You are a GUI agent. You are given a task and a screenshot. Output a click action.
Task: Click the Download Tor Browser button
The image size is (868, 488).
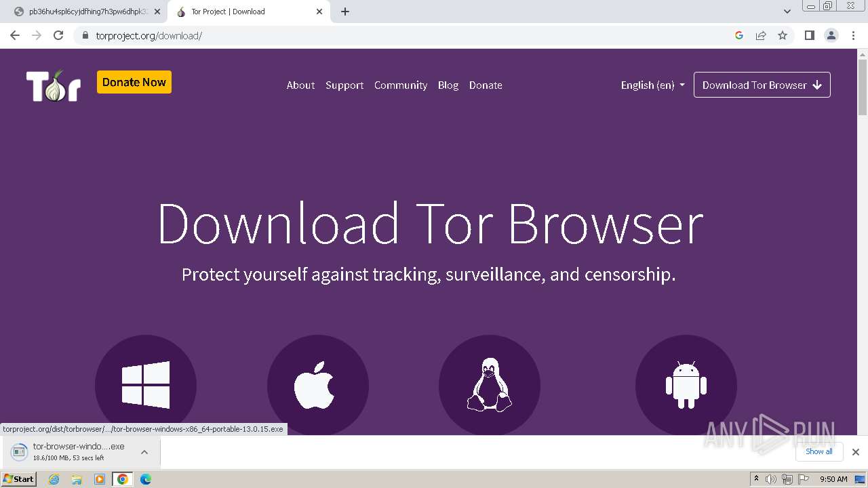click(x=762, y=85)
